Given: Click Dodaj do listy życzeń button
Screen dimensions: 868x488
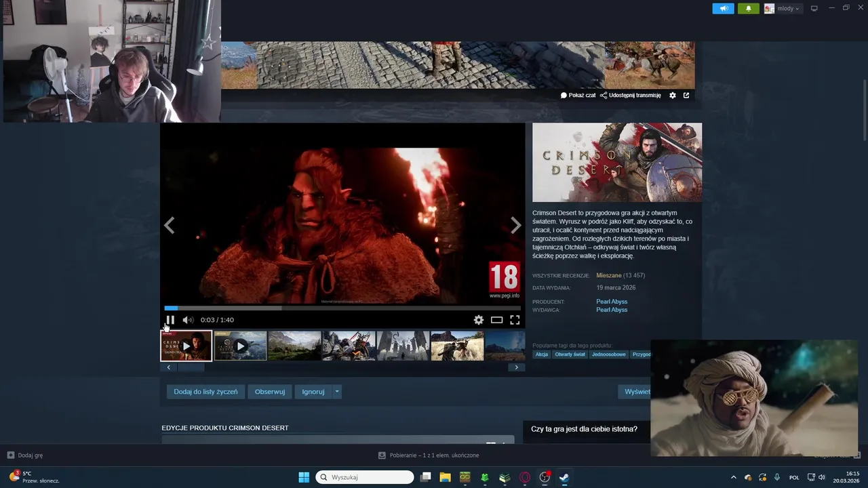Looking at the screenshot, I should 205,392.
